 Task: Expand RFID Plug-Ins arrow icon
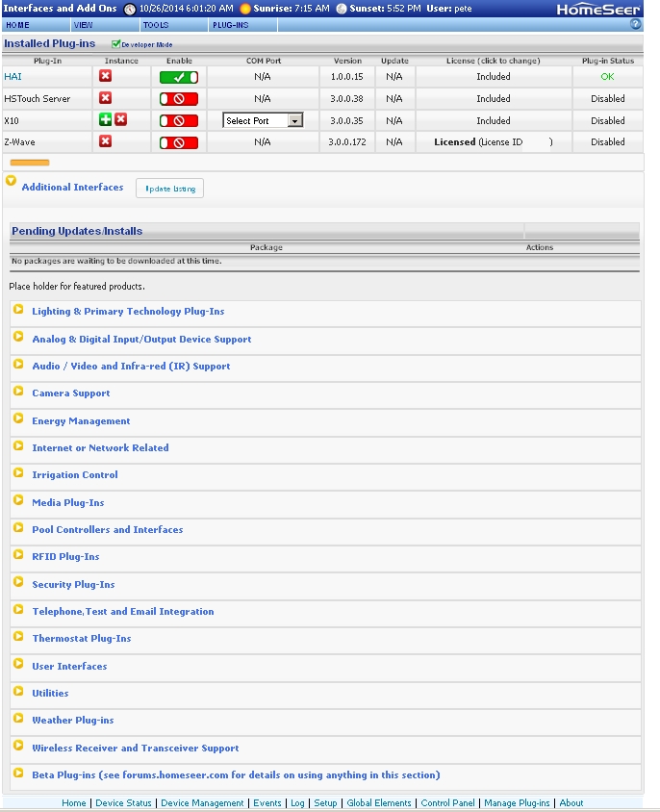tap(18, 554)
